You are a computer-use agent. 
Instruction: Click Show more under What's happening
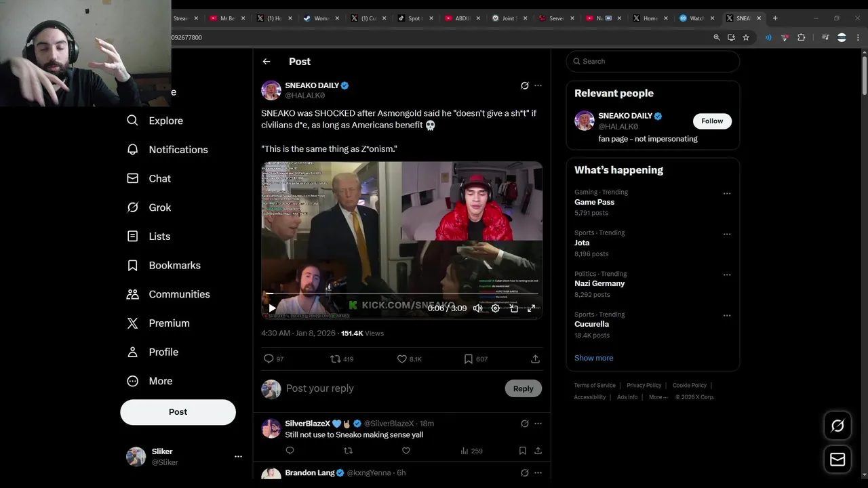tap(593, 358)
